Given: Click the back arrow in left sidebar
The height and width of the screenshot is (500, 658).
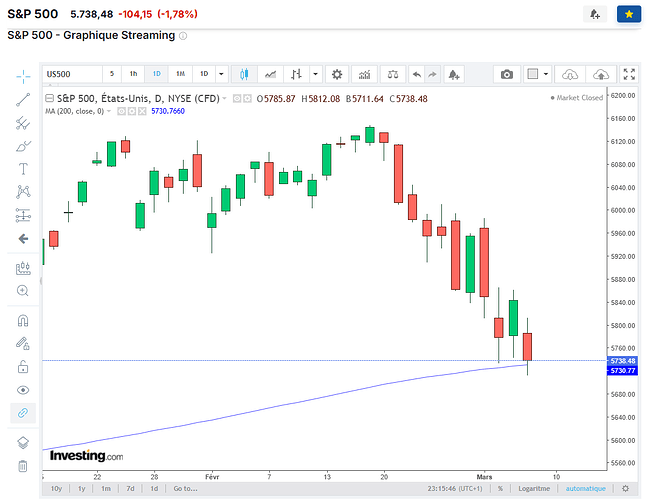Looking at the screenshot, I should 23,239.
